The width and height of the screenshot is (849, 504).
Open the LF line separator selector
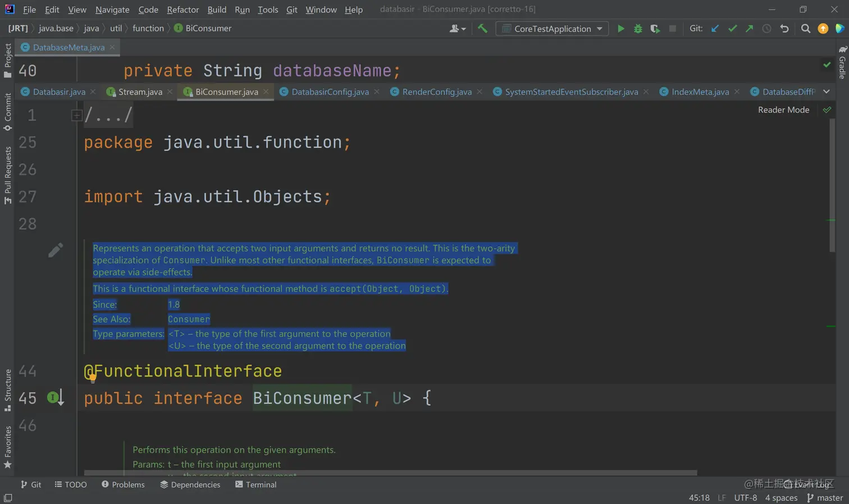click(x=722, y=498)
